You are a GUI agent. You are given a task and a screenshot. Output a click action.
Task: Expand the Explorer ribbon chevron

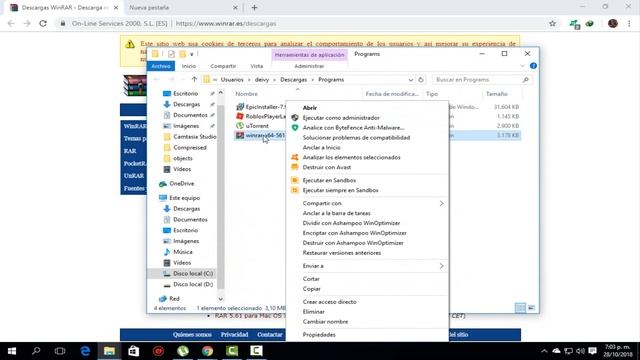click(522, 66)
